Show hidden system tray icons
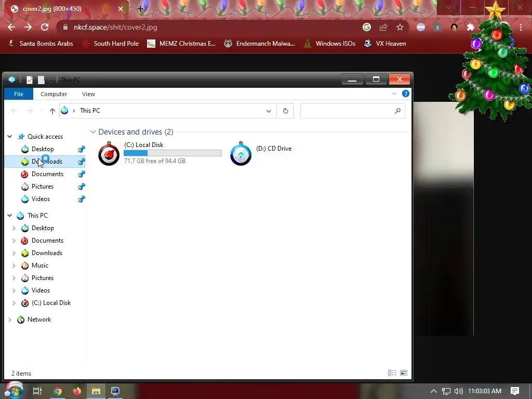532x399 pixels. [x=434, y=391]
